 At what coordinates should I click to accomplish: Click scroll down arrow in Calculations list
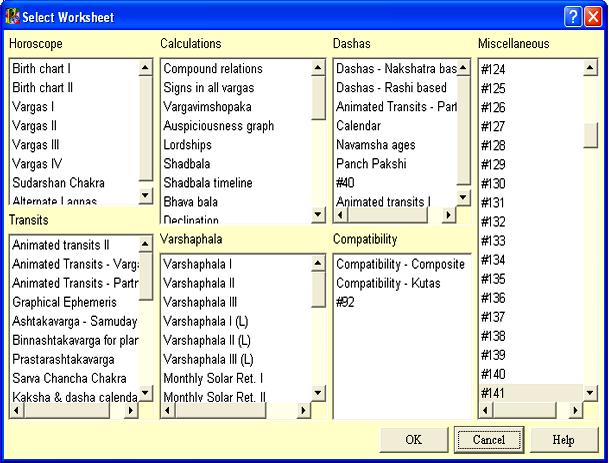(318, 214)
